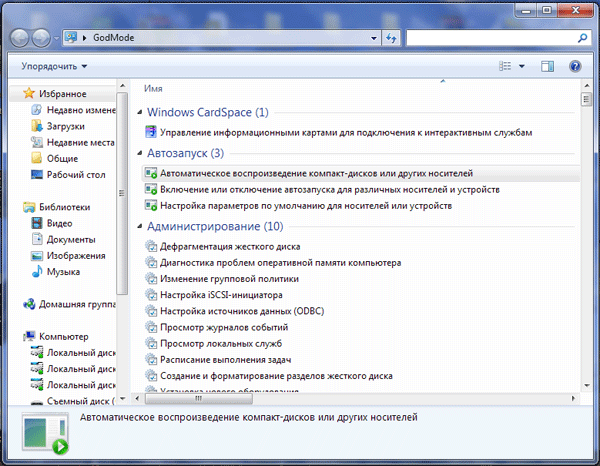Click icon of Включение или отключение автозапуска
The image size is (600, 466).
click(x=151, y=189)
